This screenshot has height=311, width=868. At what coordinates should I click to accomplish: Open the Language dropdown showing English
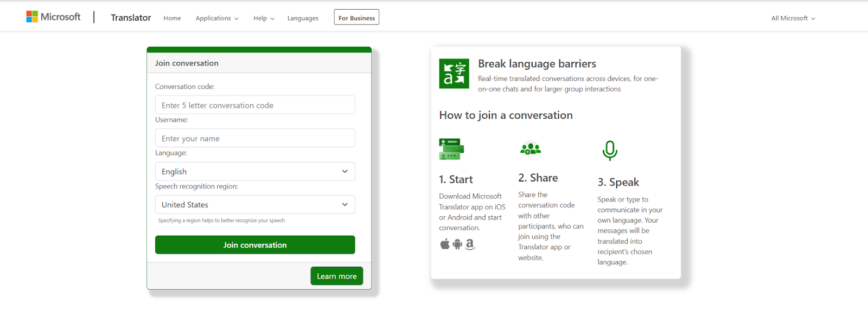click(255, 172)
